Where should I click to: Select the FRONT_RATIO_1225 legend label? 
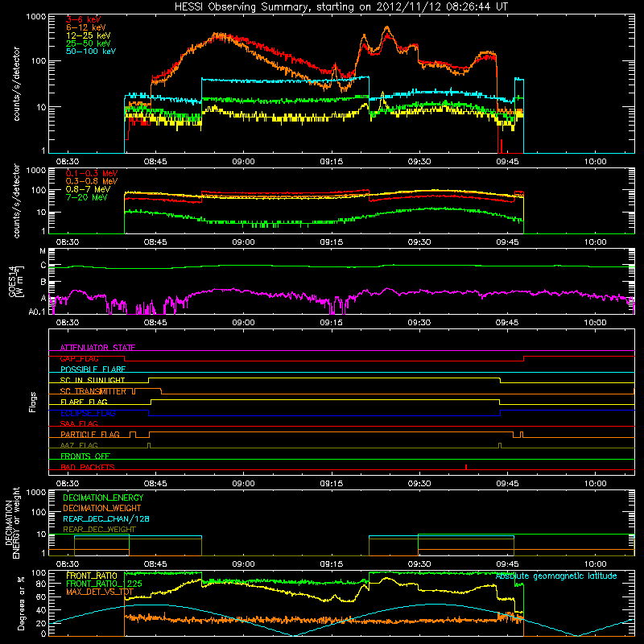coord(104,584)
